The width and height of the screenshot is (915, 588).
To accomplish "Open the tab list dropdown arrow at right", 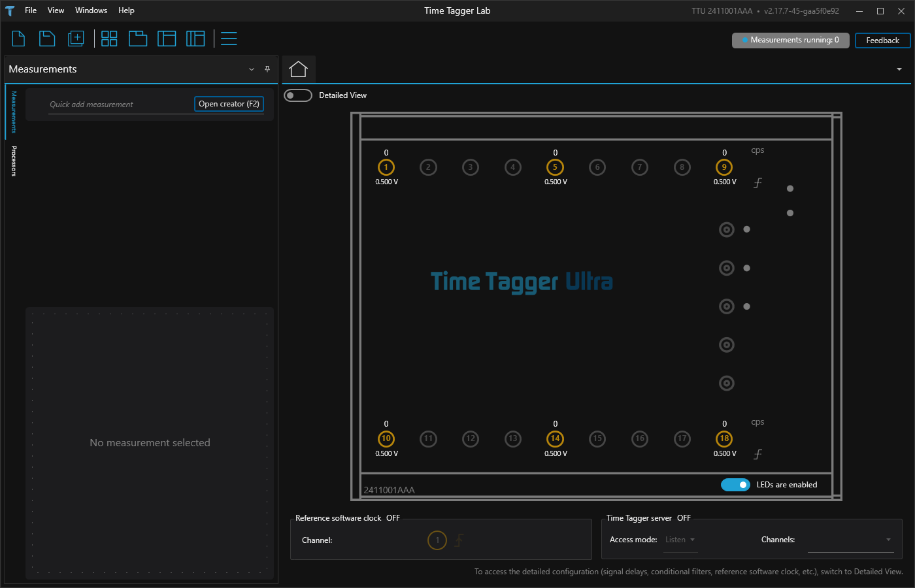I will tap(899, 69).
